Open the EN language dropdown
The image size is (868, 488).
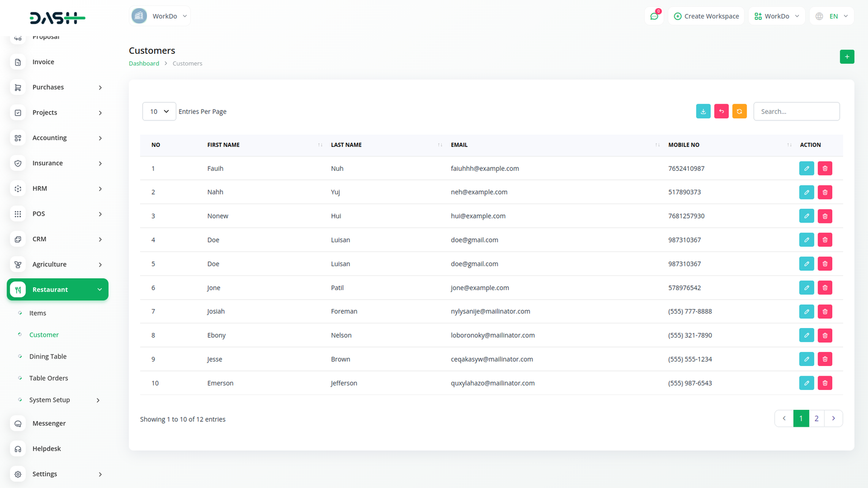pos(832,16)
